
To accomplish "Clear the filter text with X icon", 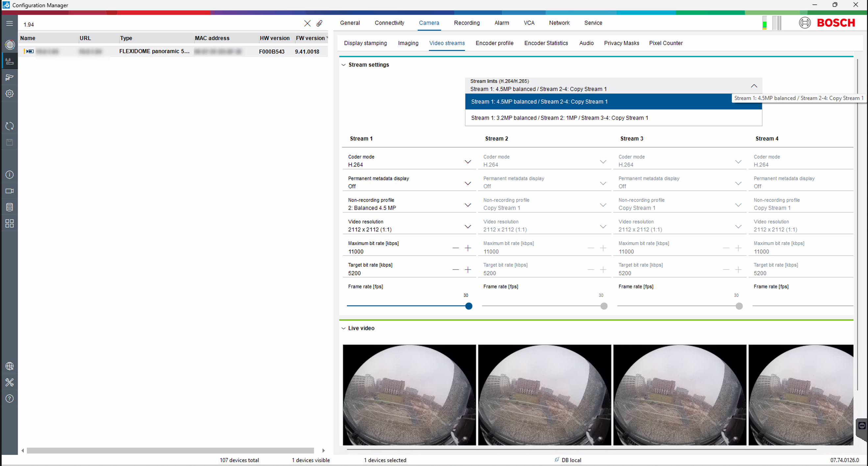I will 307,23.
